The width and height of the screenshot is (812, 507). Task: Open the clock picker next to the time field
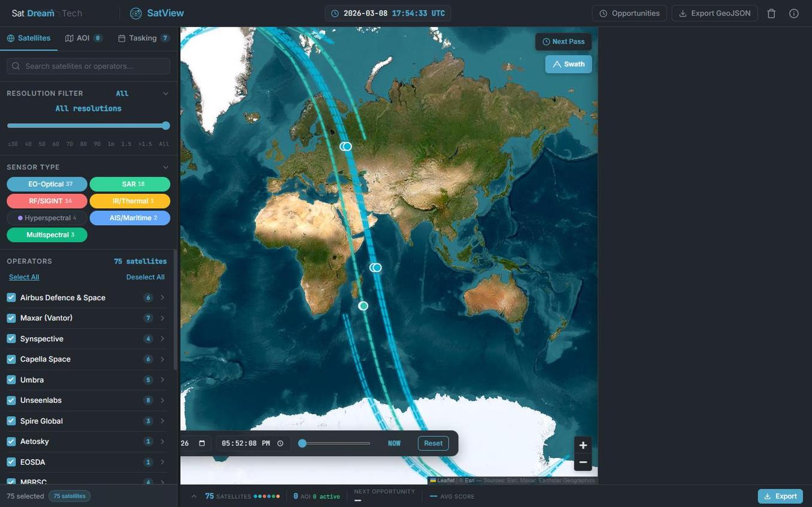[x=280, y=443]
